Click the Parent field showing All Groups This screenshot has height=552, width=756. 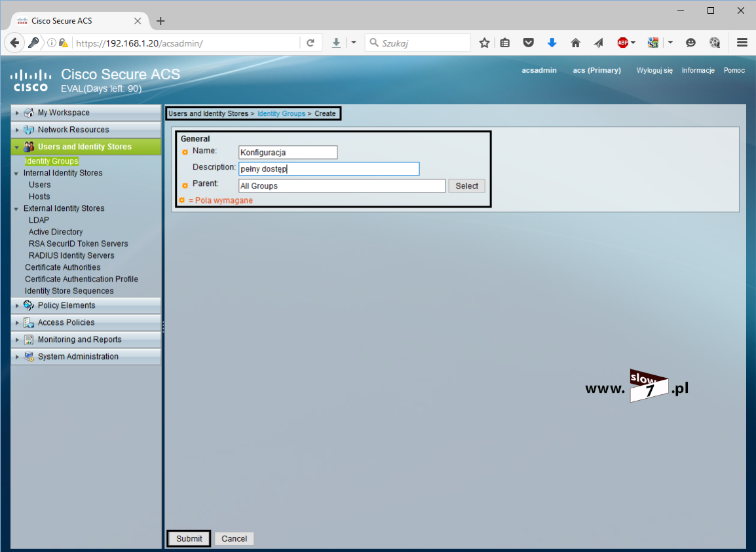click(x=342, y=185)
